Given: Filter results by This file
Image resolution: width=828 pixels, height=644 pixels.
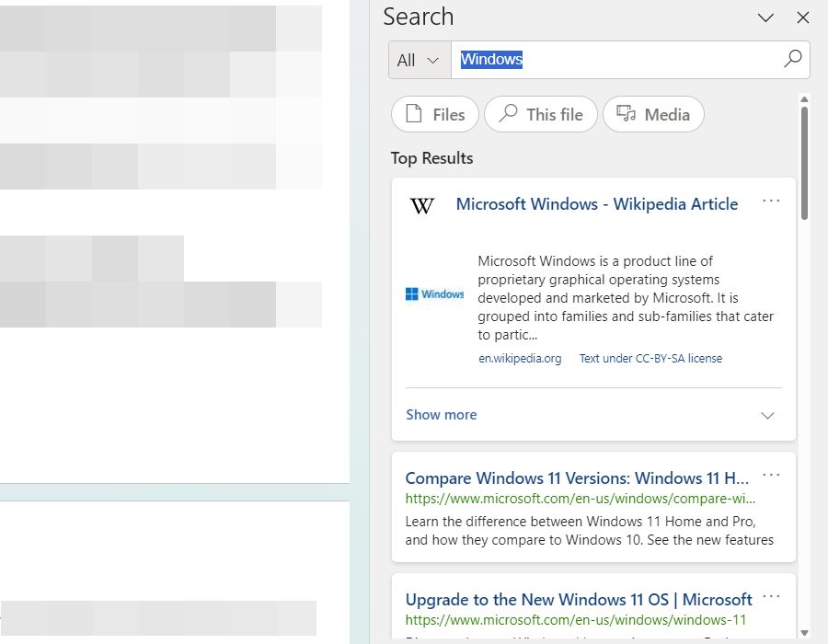Looking at the screenshot, I should pos(541,114).
